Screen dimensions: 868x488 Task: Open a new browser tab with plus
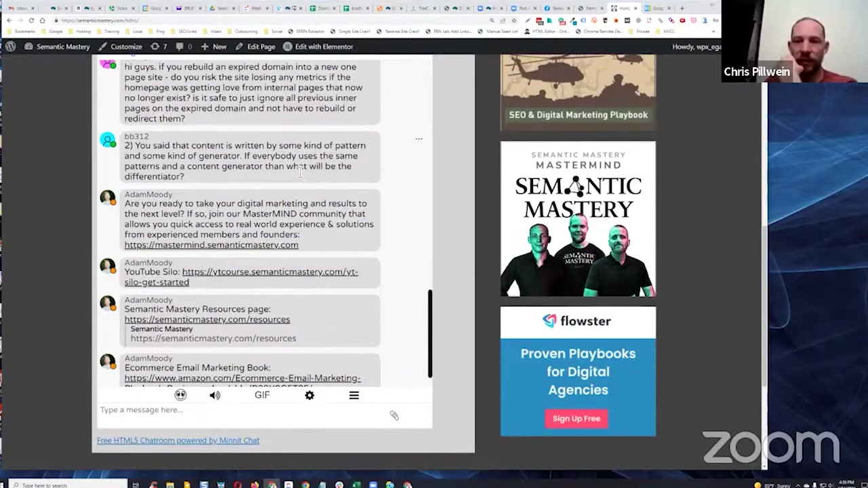click(x=682, y=8)
